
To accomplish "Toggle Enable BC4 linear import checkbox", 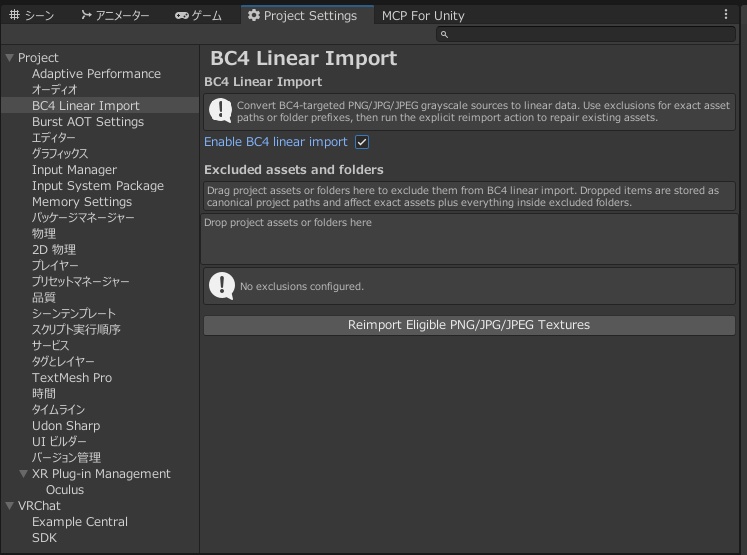I will coord(362,142).
